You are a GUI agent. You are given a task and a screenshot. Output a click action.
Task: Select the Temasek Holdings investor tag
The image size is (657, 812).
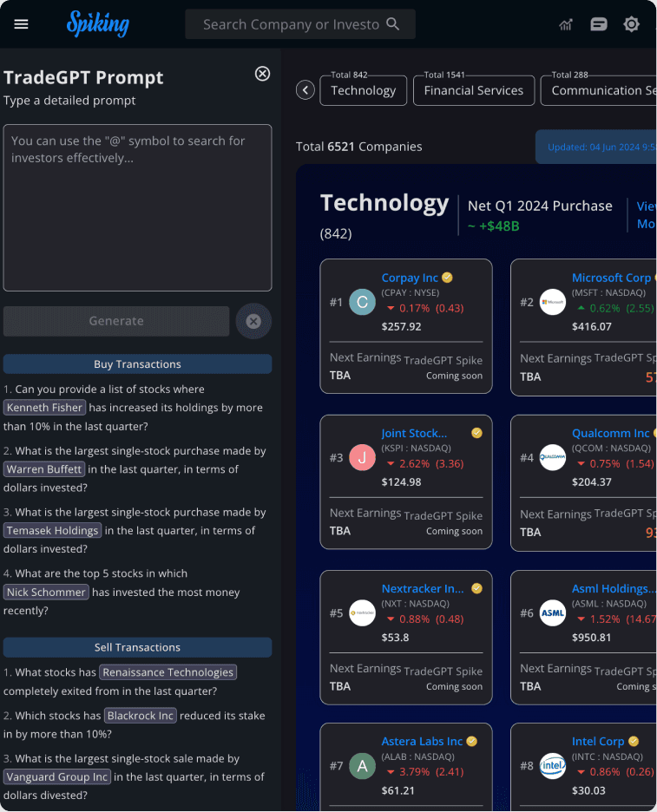point(52,530)
